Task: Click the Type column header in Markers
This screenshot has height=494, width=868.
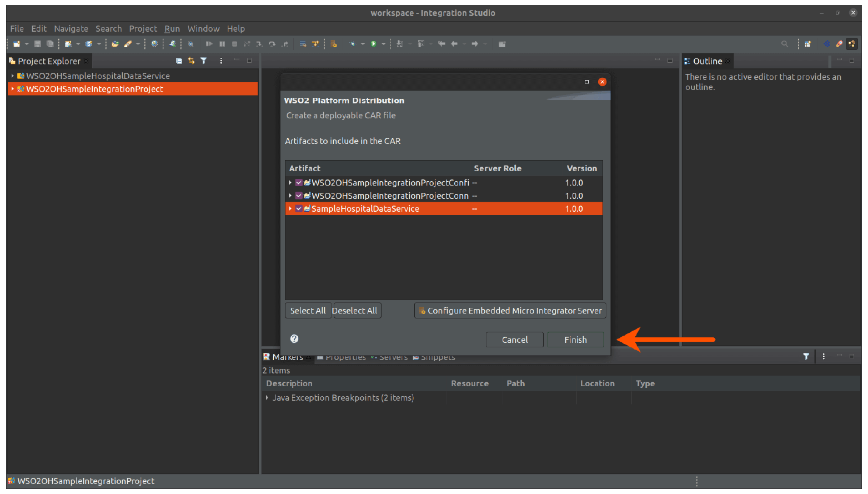Action: (645, 383)
